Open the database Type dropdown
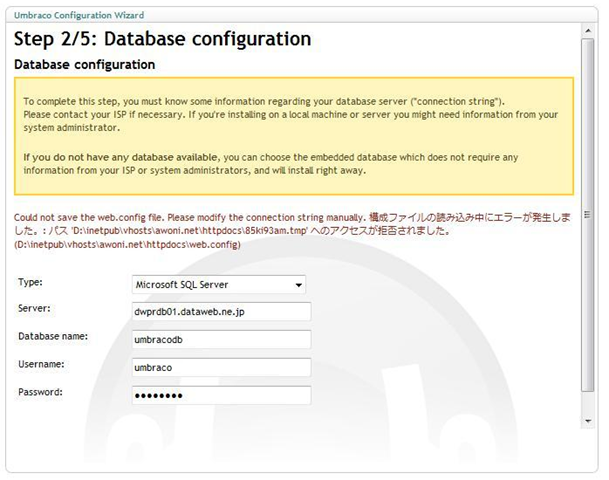Image resolution: width=609 pixels, height=480 pixels. coord(219,285)
